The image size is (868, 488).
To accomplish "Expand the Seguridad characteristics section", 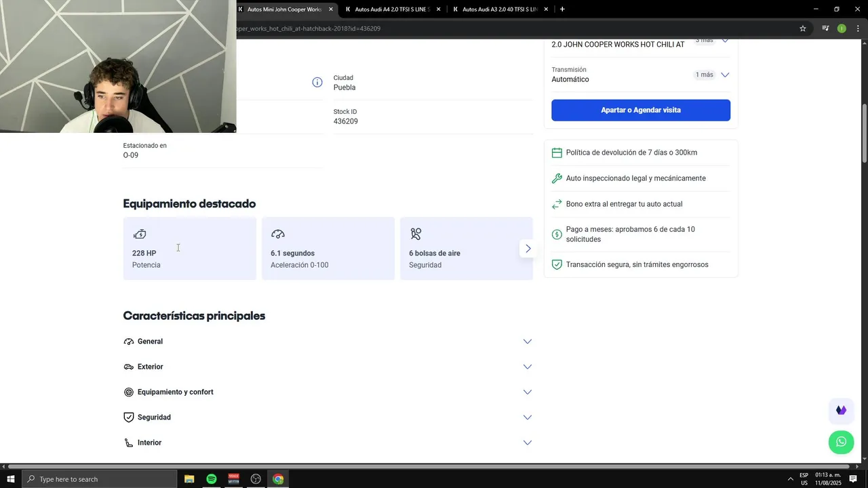I will [328, 418].
